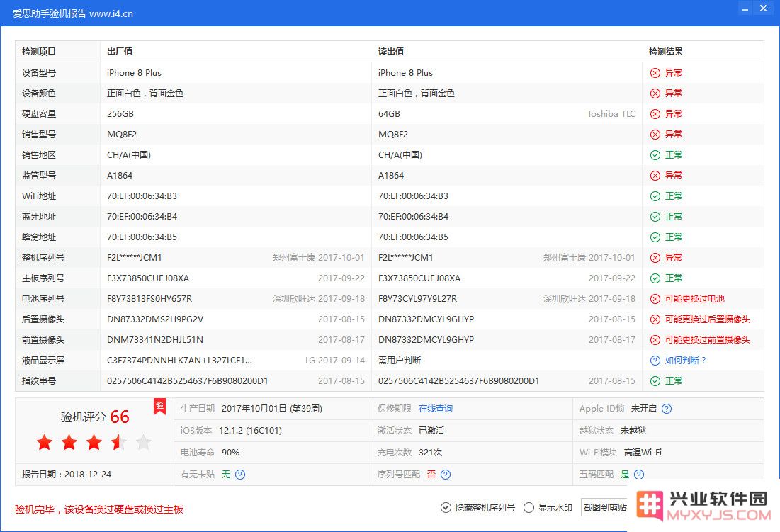780x532 pixels.
Task: Click the abnormal icon in 销售型号 row
Action: coord(655,135)
